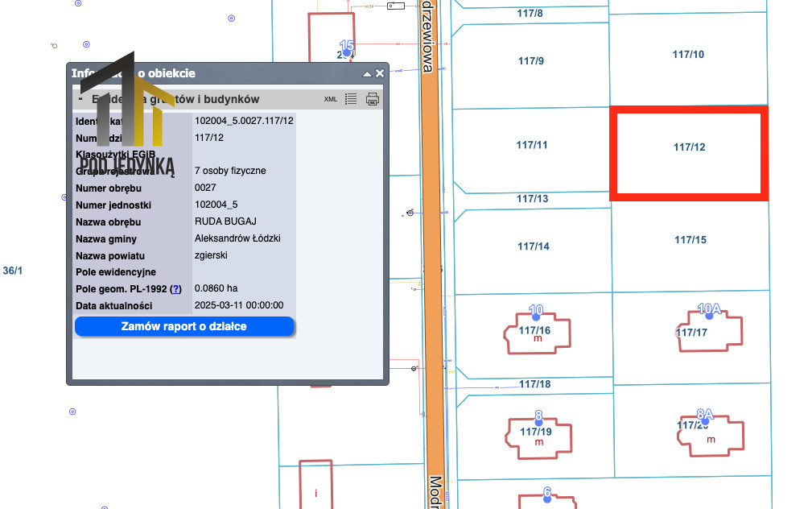Select parcel 117/10 on the map

[x=688, y=55]
